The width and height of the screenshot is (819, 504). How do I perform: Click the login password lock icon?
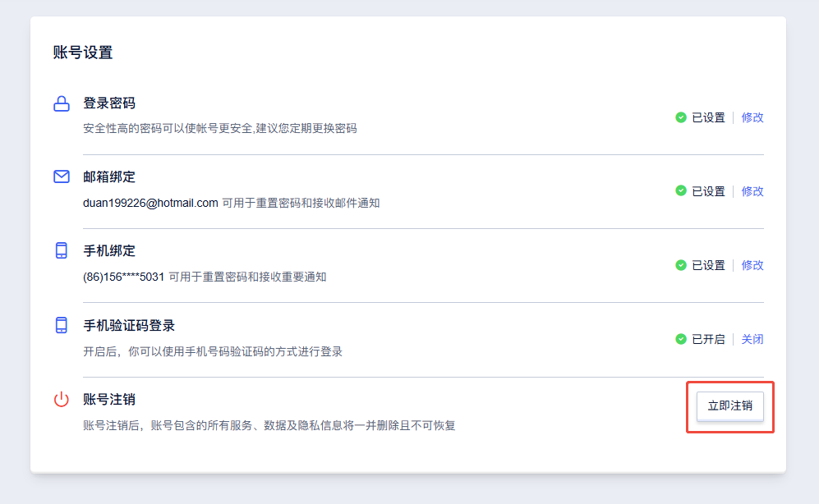tap(62, 103)
